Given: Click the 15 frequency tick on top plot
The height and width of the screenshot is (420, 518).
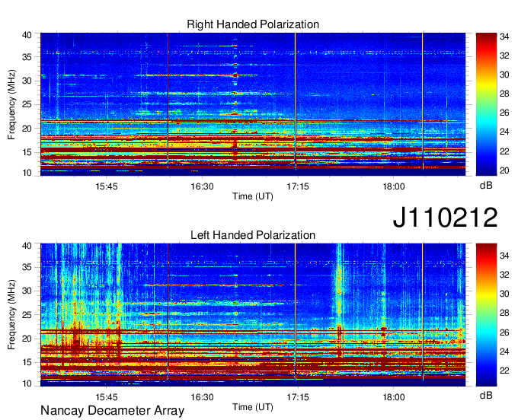Looking at the screenshot, I should (27, 152).
